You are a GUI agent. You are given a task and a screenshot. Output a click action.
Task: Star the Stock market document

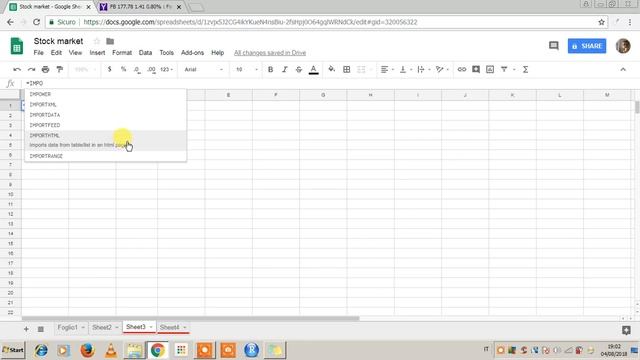click(97, 41)
